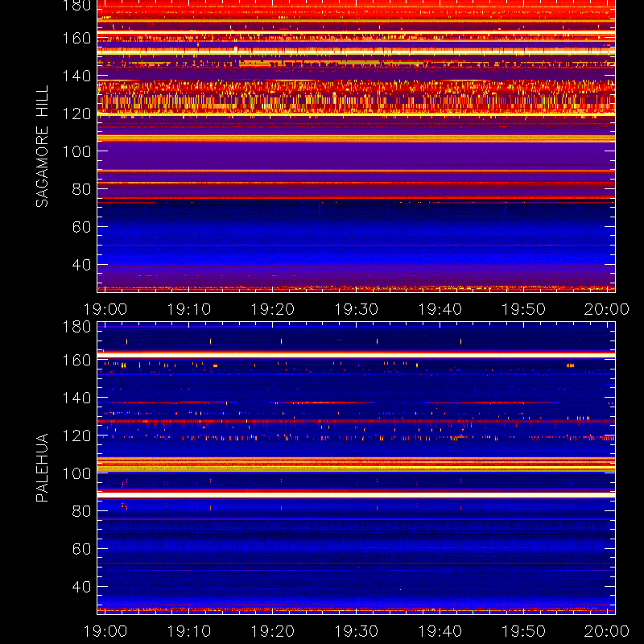644x644 pixels.
Task: Select the 160 tick label on Palehua plot
Action: (x=76, y=360)
